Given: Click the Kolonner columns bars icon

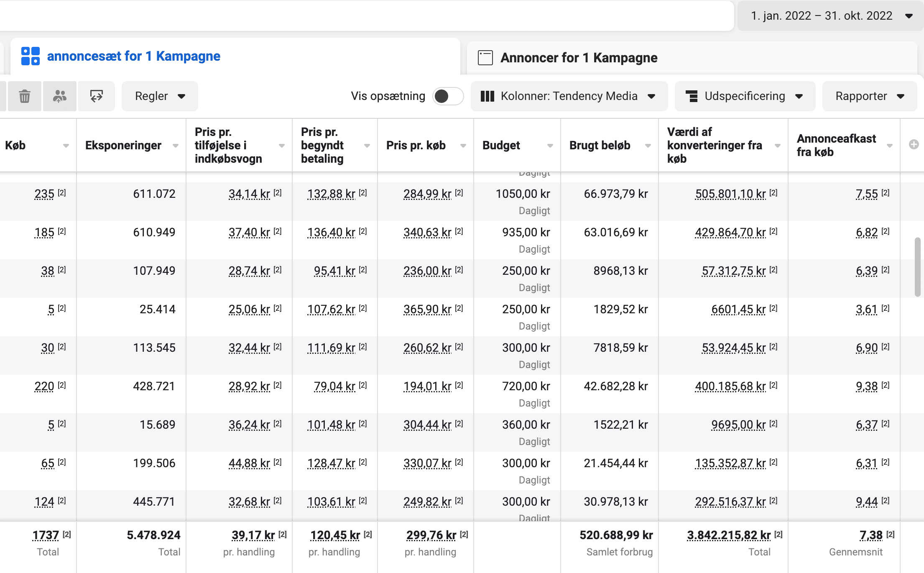Looking at the screenshot, I should click(x=487, y=96).
